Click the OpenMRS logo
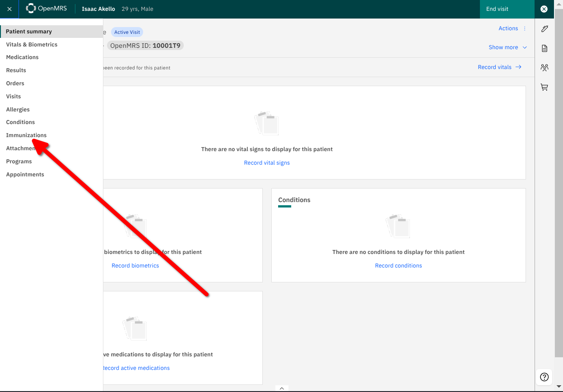The height and width of the screenshot is (392, 563). click(47, 9)
